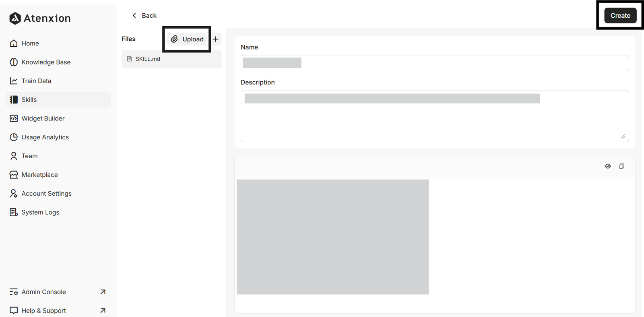Open the Train Data page
Image resolution: width=644 pixels, height=317 pixels.
pos(58,81)
